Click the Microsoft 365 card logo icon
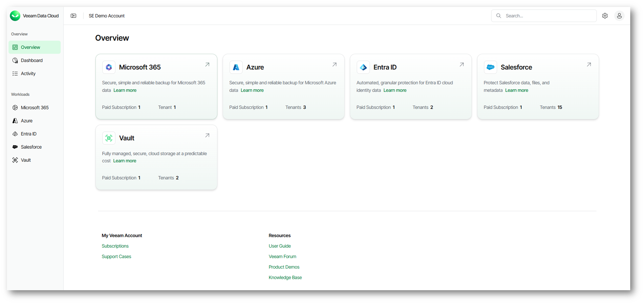The width and height of the screenshot is (644, 304). (x=109, y=67)
